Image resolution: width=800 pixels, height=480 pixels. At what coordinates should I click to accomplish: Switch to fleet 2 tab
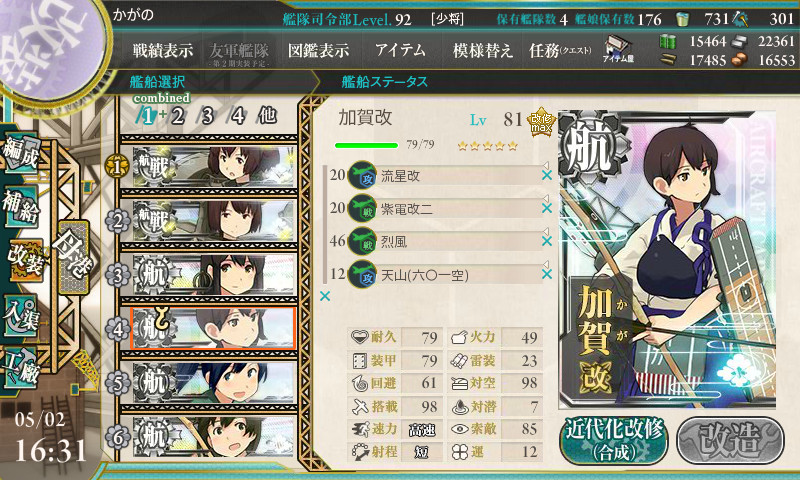(177, 116)
